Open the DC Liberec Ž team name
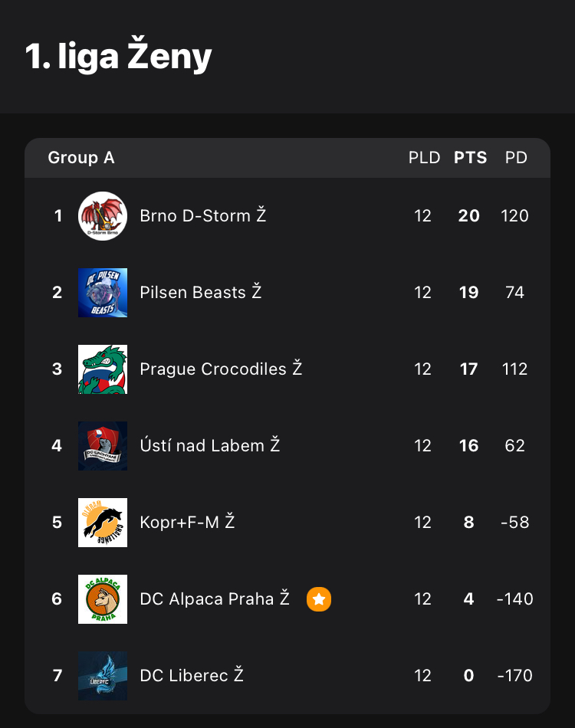Image resolution: width=575 pixels, height=728 pixels. [x=192, y=676]
